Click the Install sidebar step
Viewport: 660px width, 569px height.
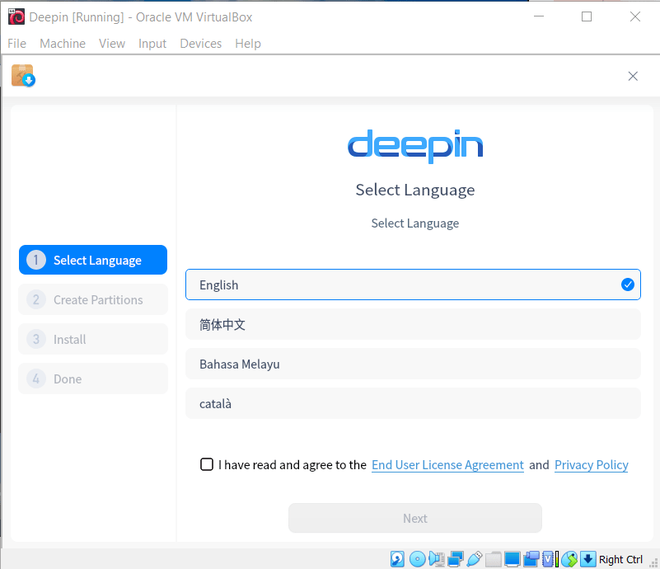point(93,339)
